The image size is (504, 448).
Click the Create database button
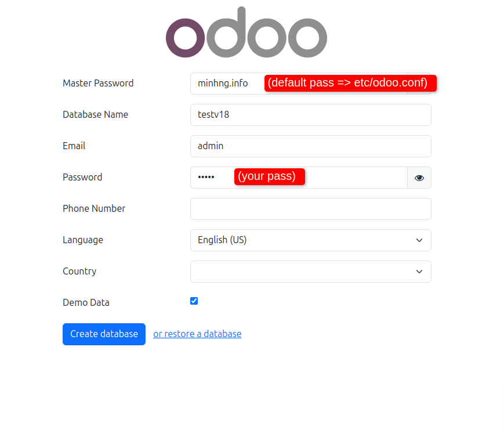tap(104, 334)
